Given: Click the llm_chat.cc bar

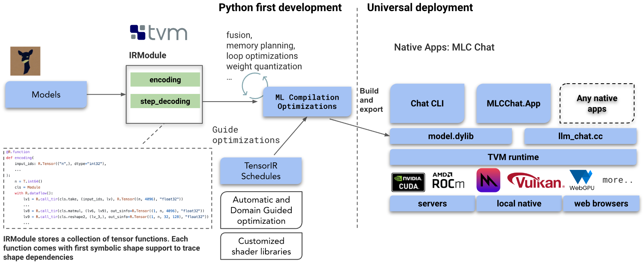Looking at the screenshot, I should 580,136.
